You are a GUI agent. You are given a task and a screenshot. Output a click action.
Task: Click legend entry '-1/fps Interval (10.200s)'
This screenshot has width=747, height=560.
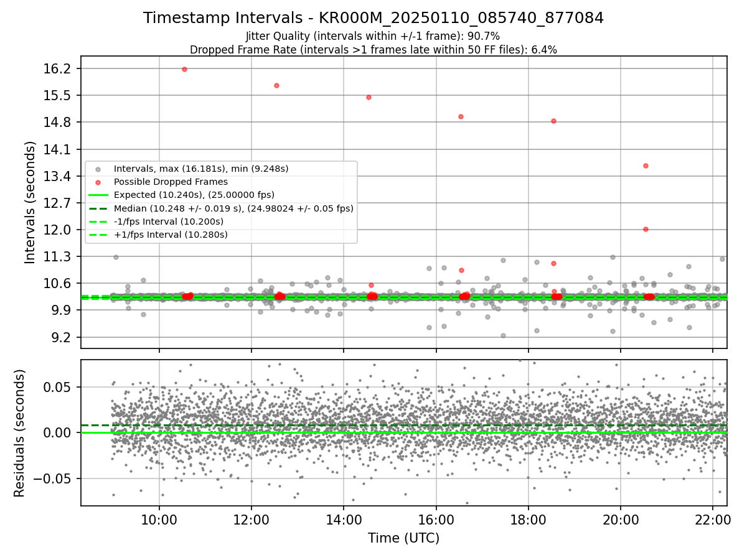168,222
